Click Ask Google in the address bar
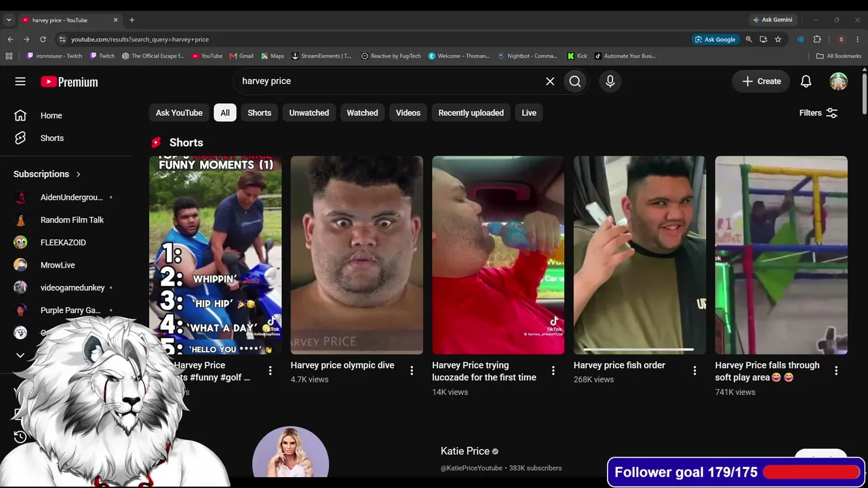 [715, 39]
